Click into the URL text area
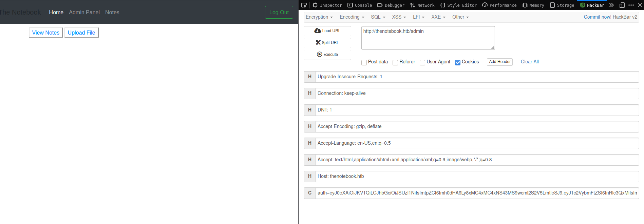This screenshot has height=224, width=644. (x=428, y=38)
